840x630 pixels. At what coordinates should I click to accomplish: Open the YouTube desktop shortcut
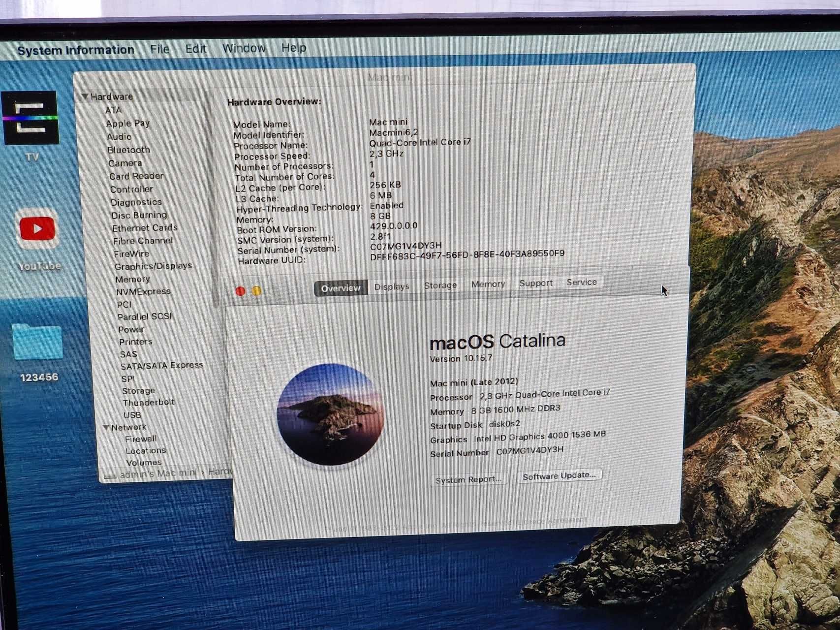pos(37,229)
